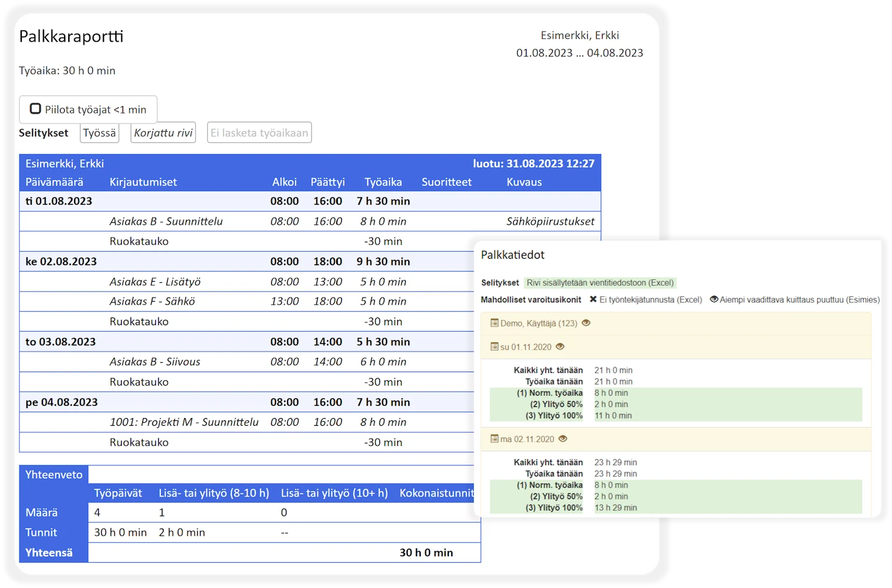892x588 pixels.
Task: Click the Työaika column header
Action: pyautogui.click(x=383, y=182)
